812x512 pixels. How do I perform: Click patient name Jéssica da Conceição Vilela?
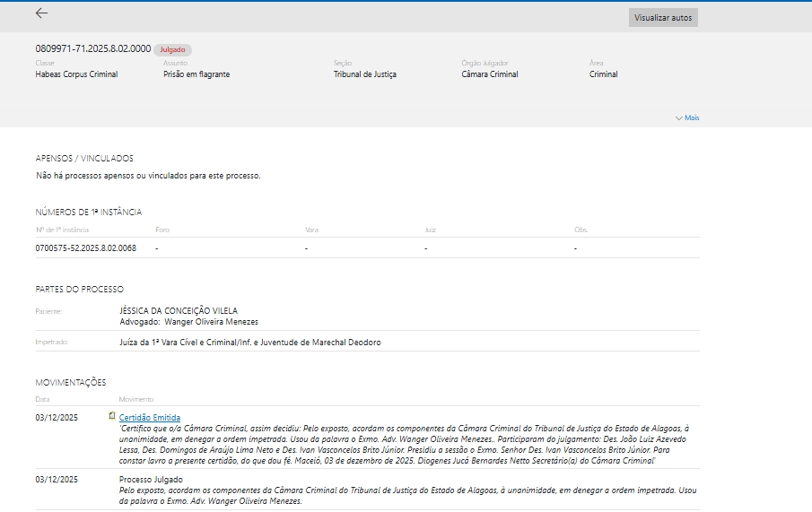click(x=179, y=311)
